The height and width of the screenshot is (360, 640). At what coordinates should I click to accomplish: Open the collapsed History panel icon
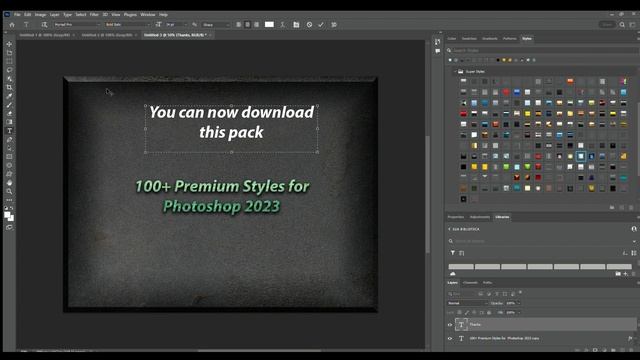click(438, 42)
